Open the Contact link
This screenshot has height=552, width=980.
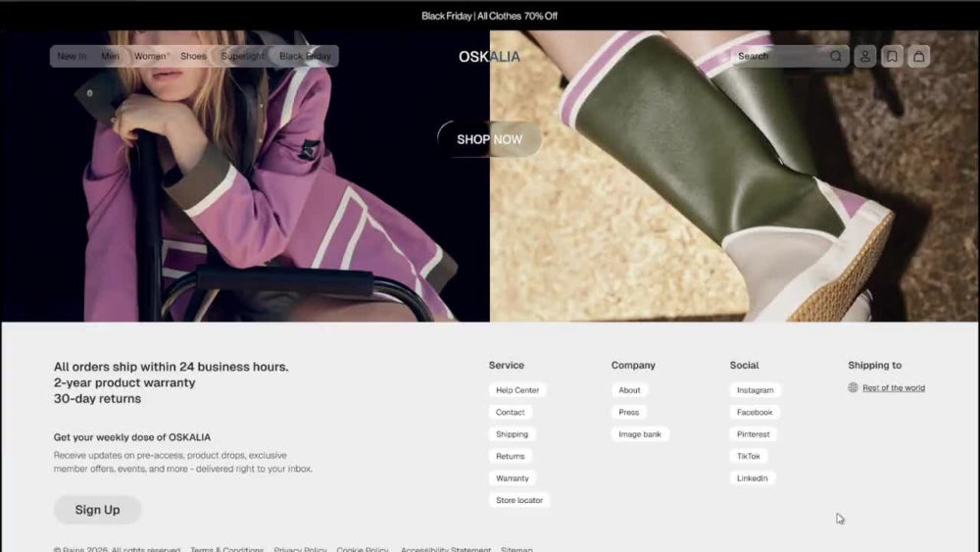pos(510,412)
